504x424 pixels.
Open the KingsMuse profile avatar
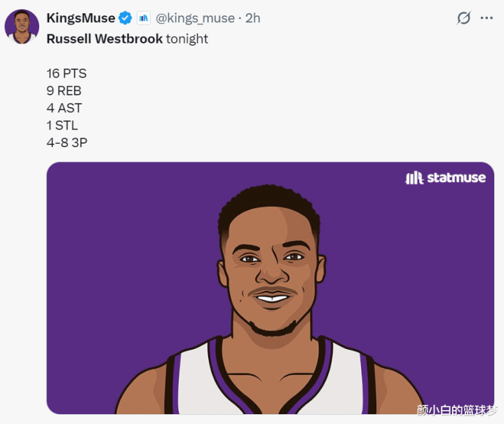[22, 27]
